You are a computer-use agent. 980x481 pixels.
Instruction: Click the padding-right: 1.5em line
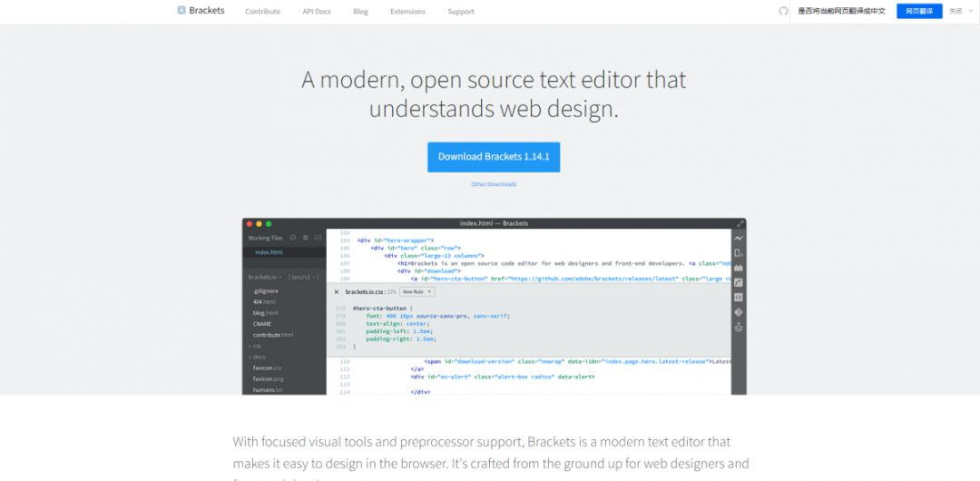(401, 339)
